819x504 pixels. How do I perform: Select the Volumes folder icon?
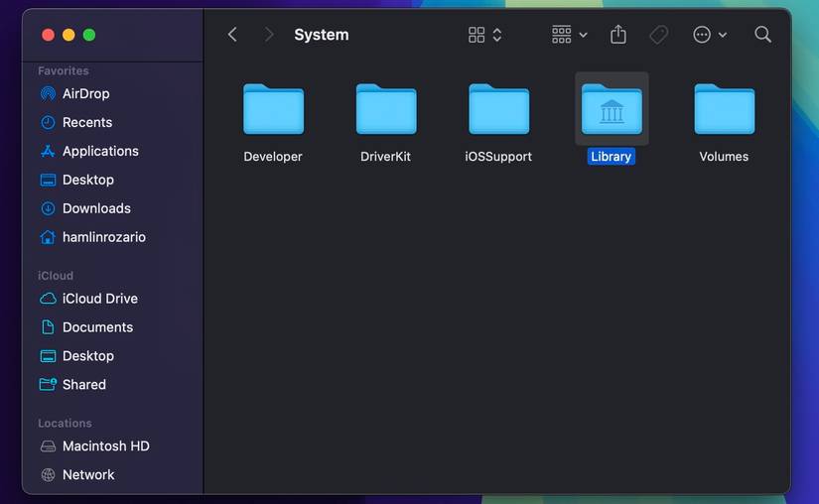coord(724,110)
